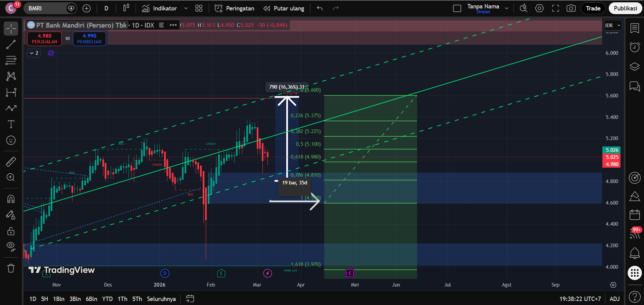Select the 6Bln date range
This screenshot has width=644, height=305.
coord(91,299)
